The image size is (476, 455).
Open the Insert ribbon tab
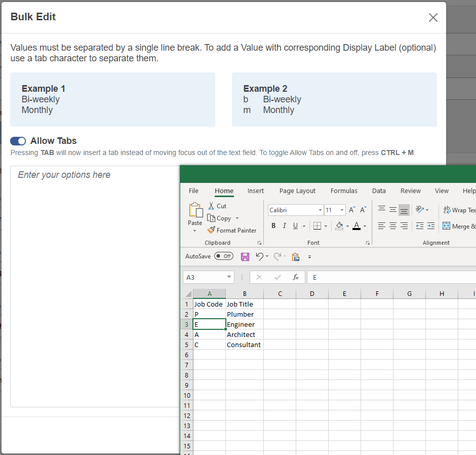click(x=256, y=191)
